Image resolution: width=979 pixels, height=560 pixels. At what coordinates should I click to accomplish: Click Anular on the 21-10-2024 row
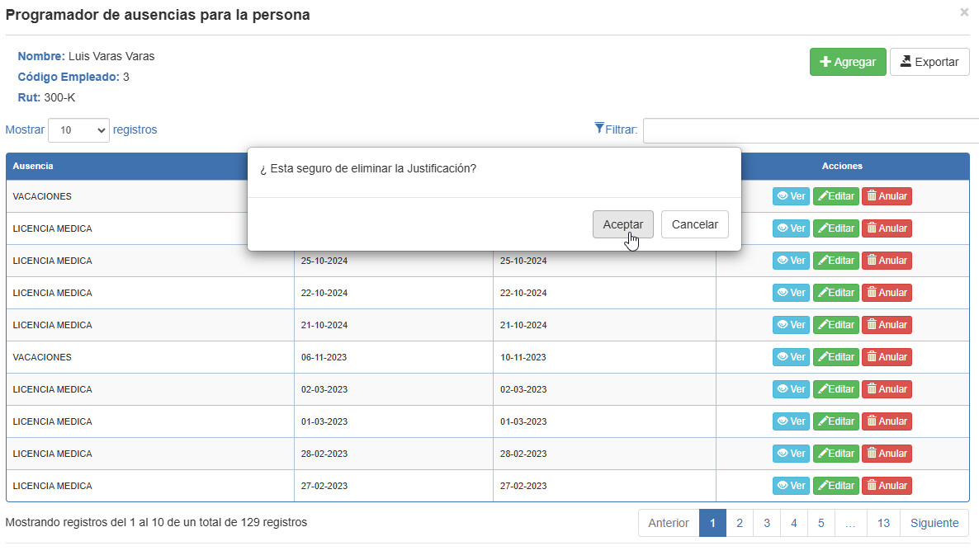click(x=887, y=325)
